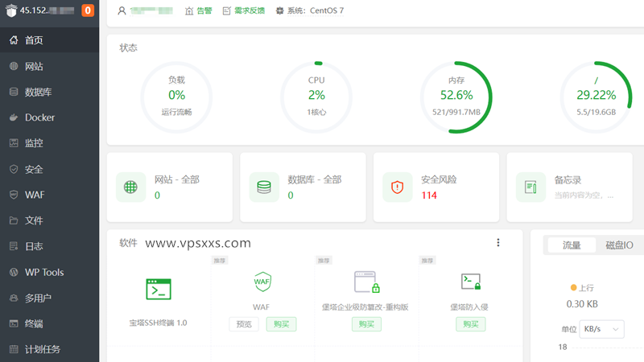The height and width of the screenshot is (362, 644).
Task: Click the globe icon on 网站 card
Action: [x=130, y=187]
